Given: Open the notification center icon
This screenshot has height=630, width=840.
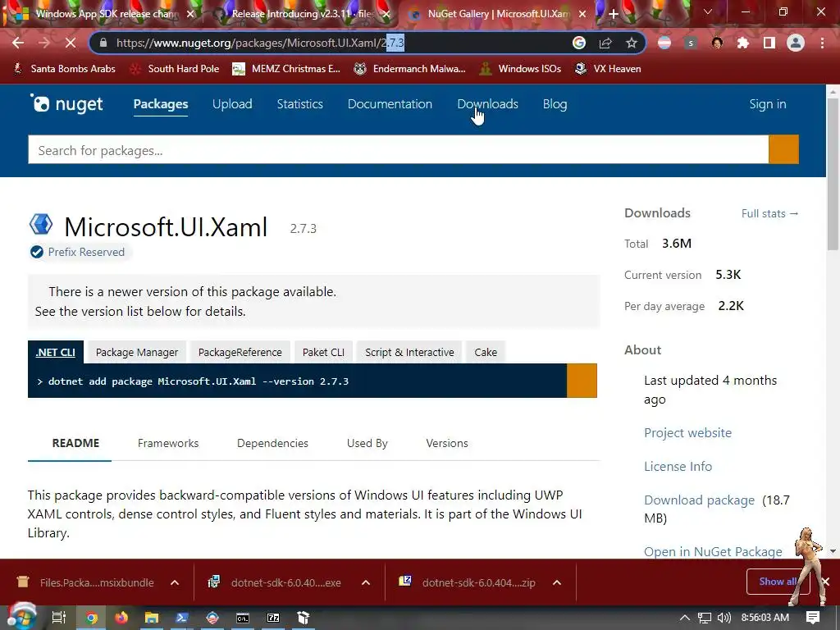Looking at the screenshot, I should coord(813,617).
